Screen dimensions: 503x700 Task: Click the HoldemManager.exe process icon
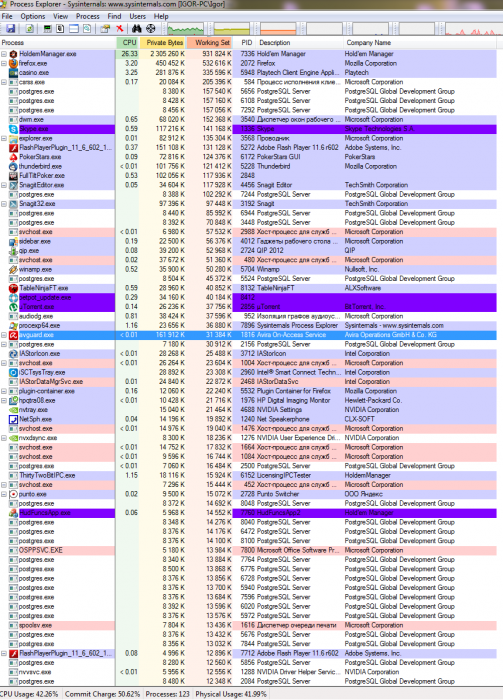(13, 54)
